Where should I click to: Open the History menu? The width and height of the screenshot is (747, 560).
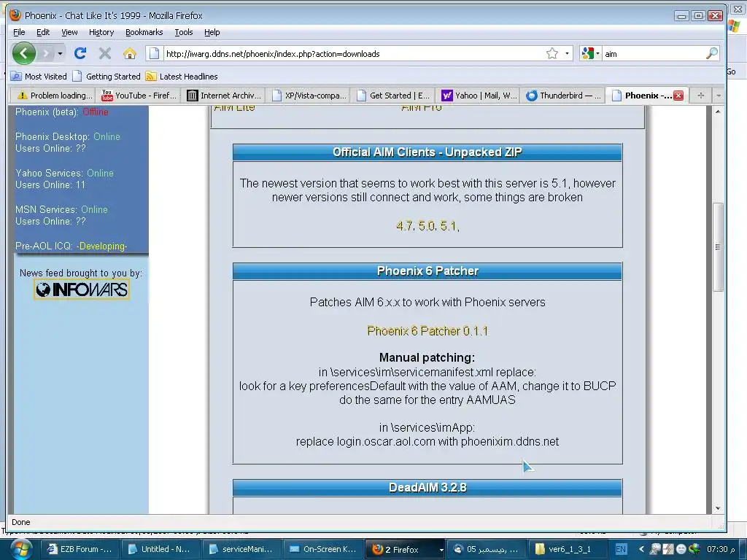click(101, 32)
